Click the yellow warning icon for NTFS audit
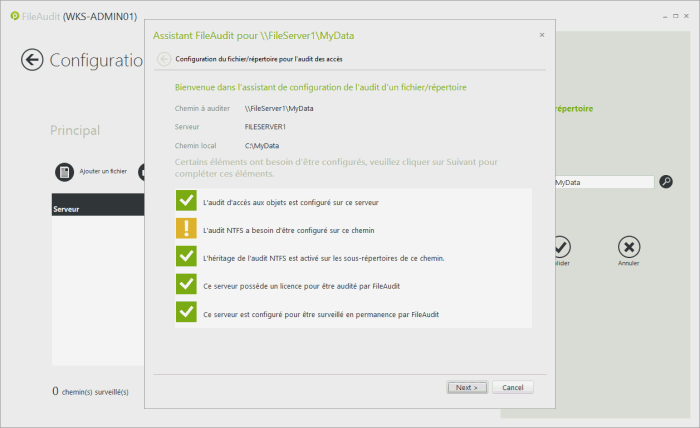The height and width of the screenshot is (428, 700). click(x=186, y=228)
